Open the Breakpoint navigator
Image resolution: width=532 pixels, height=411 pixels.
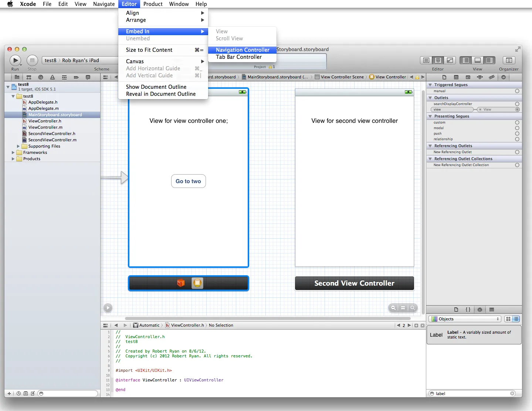click(76, 77)
